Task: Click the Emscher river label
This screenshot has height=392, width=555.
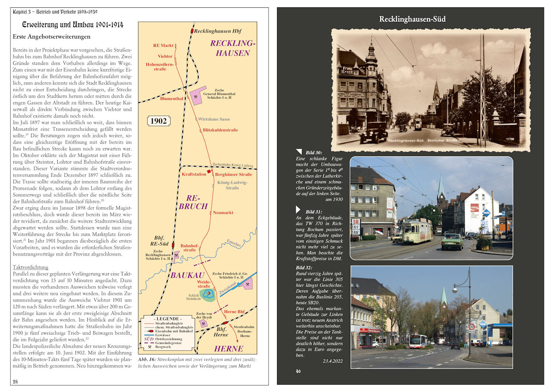Action: click(x=234, y=243)
